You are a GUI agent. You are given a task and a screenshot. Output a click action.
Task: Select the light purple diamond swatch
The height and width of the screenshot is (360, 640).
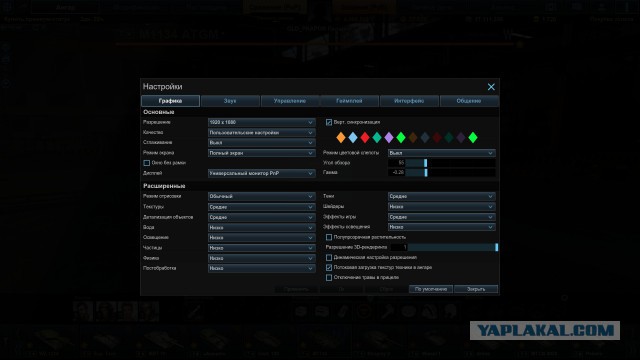pyautogui.click(x=389, y=138)
